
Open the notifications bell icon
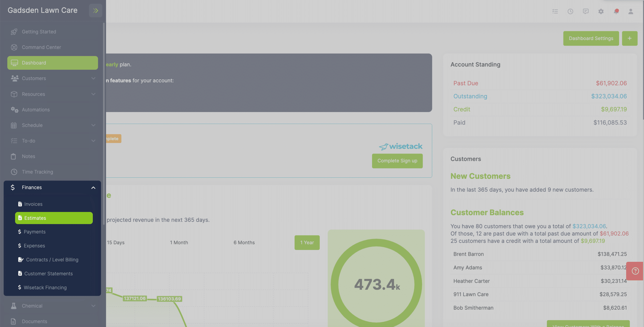point(616,11)
